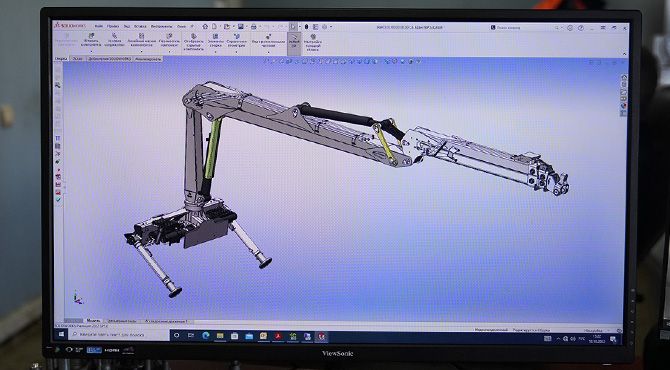Create a new document with the New icon
The width and height of the screenshot is (670, 370).
click(x=215, y=26)
